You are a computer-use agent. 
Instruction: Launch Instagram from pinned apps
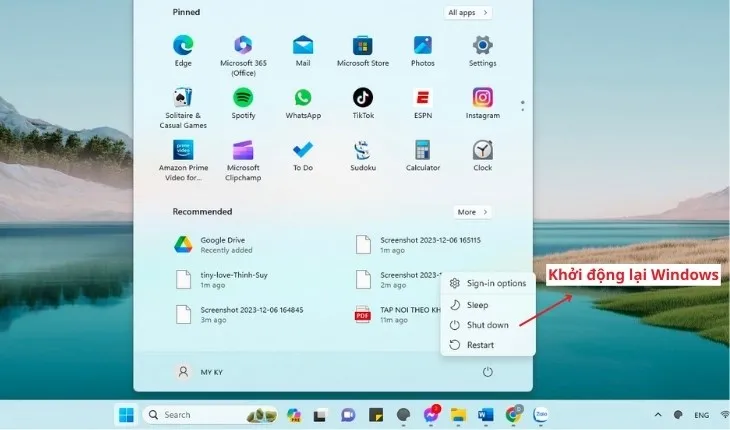coord(482,99)
